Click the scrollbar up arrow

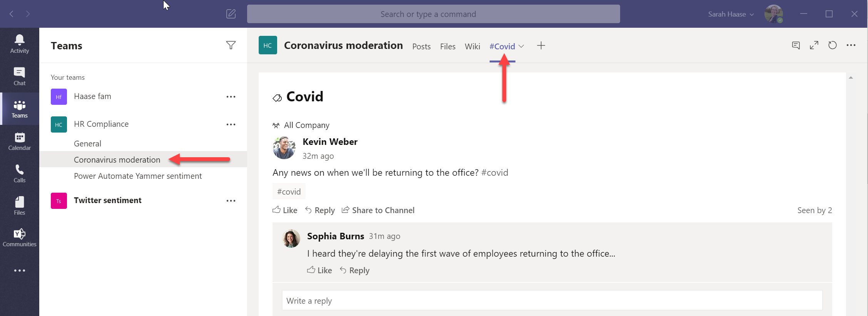pyautogui.click(x=851, y=77)
